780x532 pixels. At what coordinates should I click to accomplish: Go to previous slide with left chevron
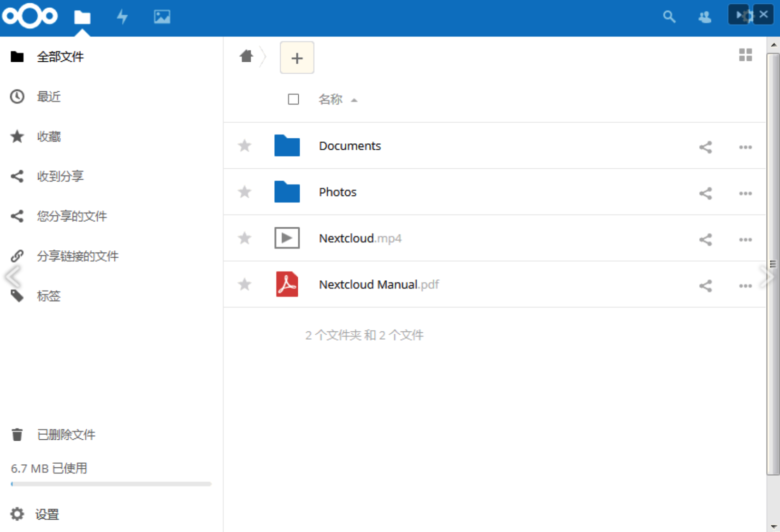(12, 277)
